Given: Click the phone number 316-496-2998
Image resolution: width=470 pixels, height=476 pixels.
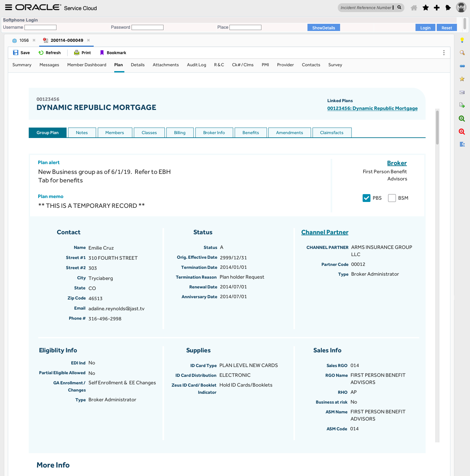Looking at the screenshot, I should click(105, 319).
